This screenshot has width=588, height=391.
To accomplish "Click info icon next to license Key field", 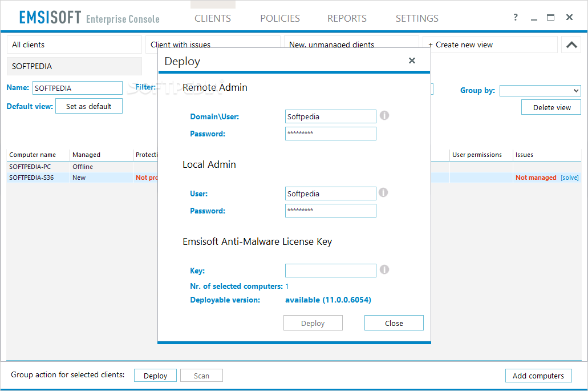I will (x=384, y=269).
